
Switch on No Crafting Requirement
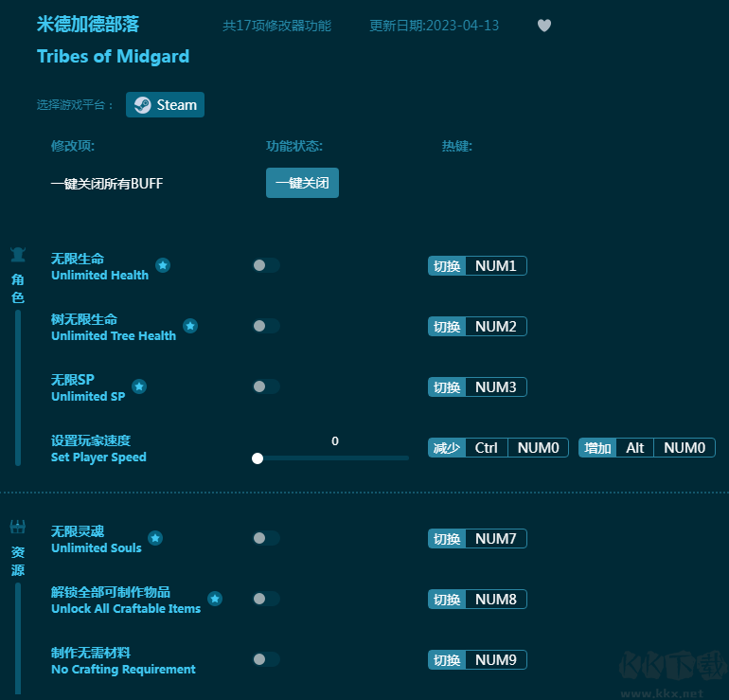coord(266,659)
